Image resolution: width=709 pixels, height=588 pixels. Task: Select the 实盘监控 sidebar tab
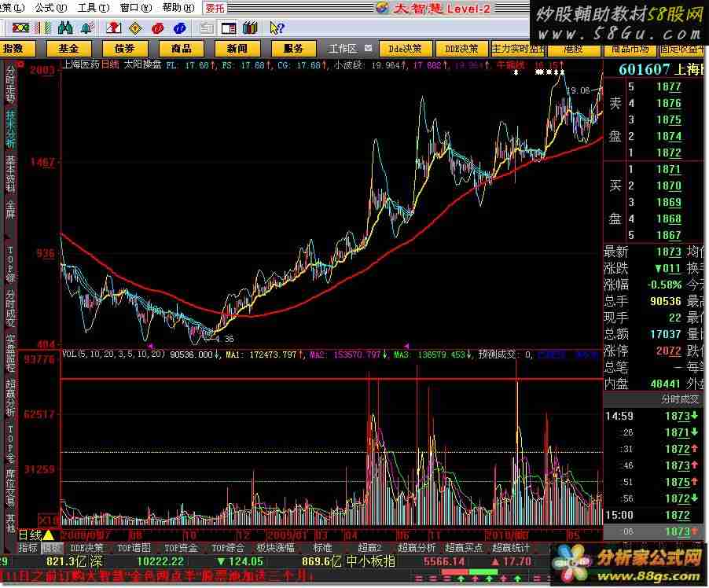(10, 353)
